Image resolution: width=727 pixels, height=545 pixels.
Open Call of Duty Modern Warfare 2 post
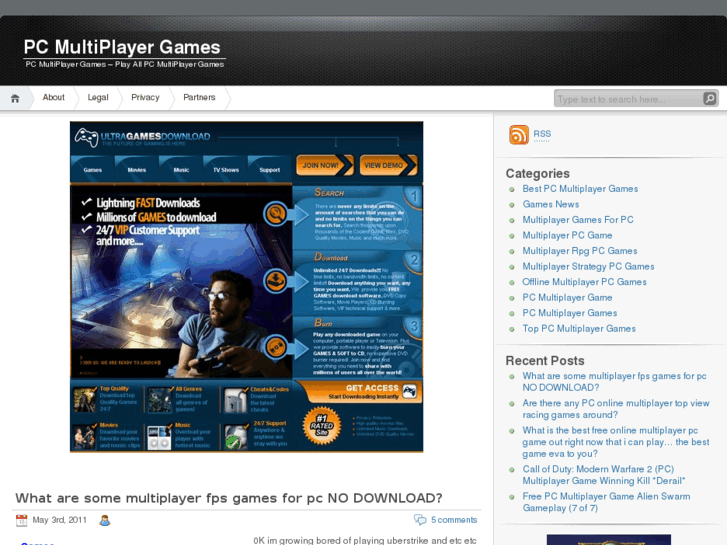pyautogui.click(x=604, y=475)
